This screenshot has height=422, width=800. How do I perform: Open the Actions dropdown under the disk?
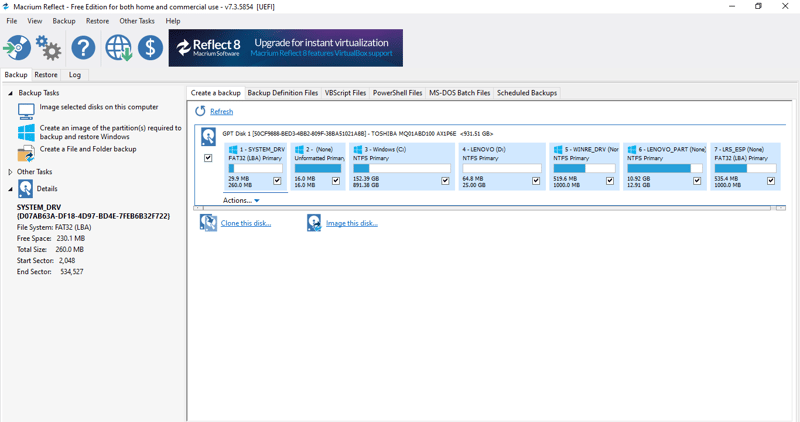[241, 201]
